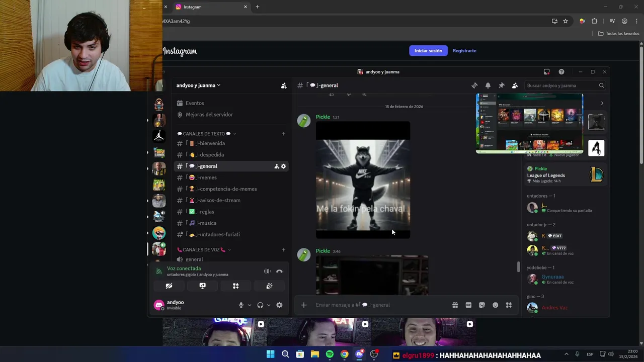Open microphone input options arrow
644x362 pixels.
(249, 305)
